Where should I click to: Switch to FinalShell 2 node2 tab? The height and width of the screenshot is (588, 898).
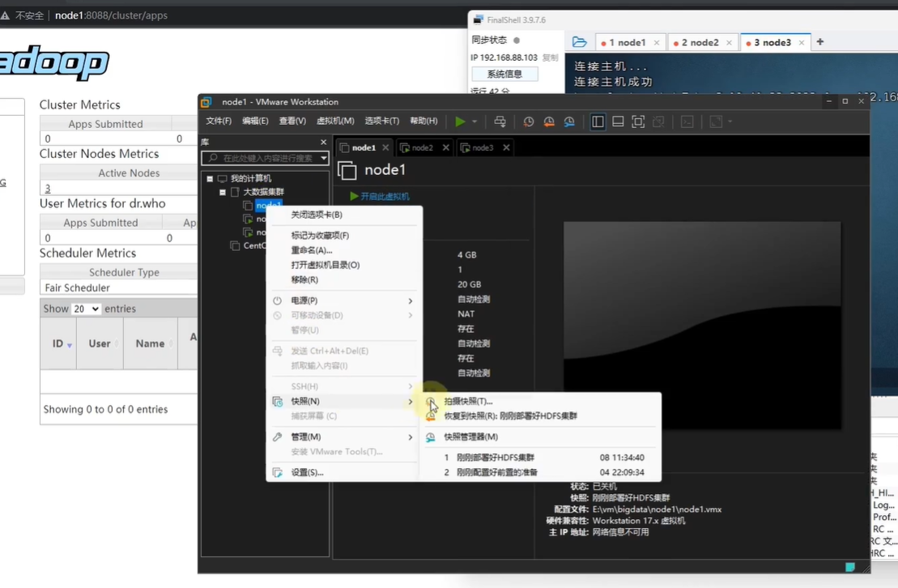coord(701,42)
